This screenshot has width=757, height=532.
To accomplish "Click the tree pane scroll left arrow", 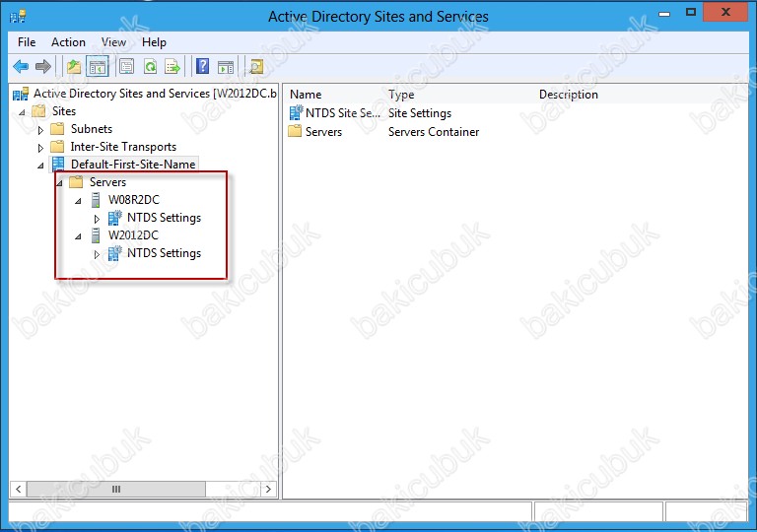I will click(19, 489).
